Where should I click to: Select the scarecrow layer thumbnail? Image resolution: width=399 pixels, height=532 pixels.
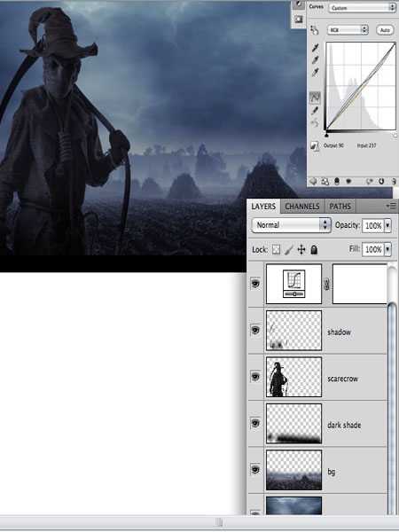pos(293,377)
